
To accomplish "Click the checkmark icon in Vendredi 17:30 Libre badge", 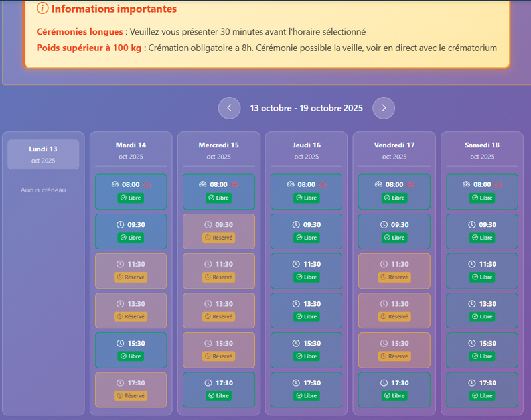I will [387, 396].
